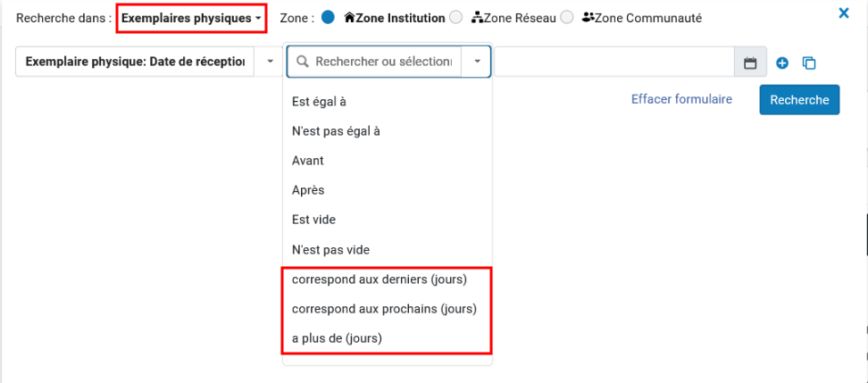Open the calendar date picker icon
868x383 pixels.
[x=750, y=62]
